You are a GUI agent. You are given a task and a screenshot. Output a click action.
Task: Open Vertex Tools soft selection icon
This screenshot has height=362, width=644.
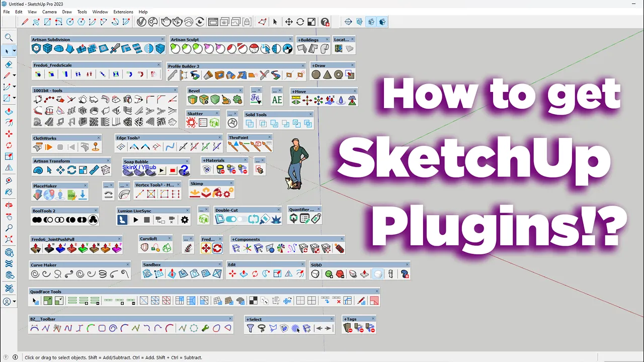click(151, 194)
